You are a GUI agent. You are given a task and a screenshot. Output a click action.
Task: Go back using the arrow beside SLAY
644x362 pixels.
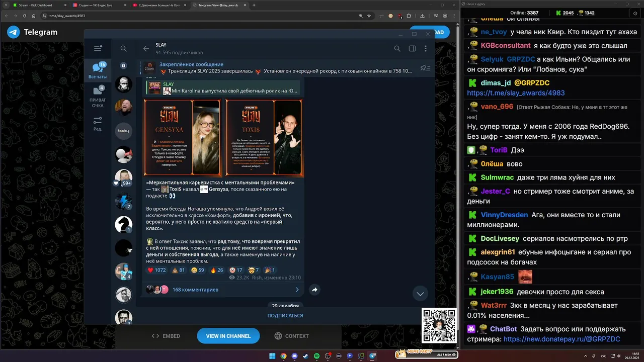click(146, 48)
